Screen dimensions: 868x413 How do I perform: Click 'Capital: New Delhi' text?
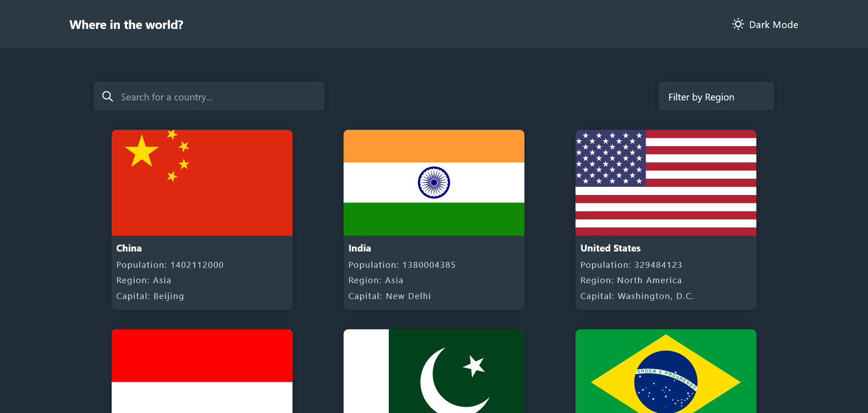[390, 296]
